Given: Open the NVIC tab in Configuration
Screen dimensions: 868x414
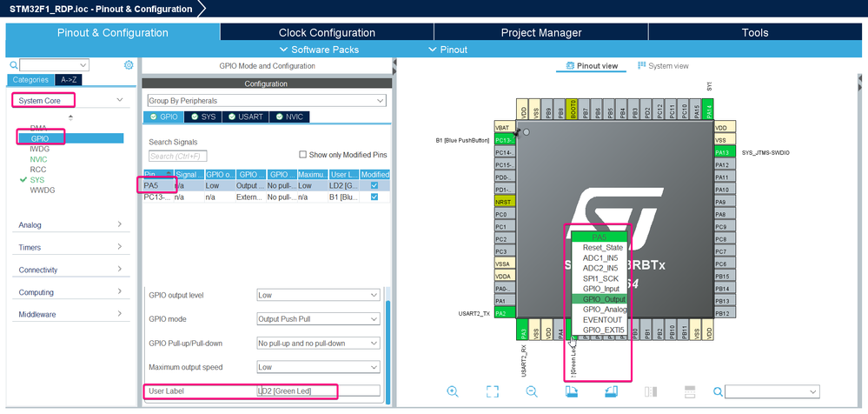Looking at the screenshot, I should (x=290, y=117).
